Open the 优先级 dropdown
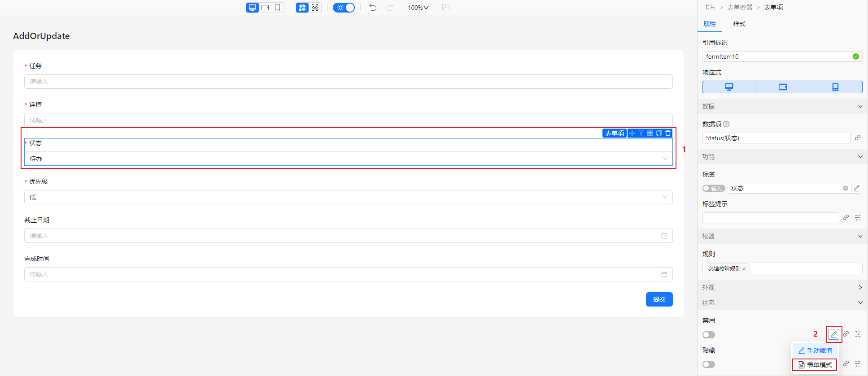This screenshot has width=868, height=376. tap(348, 197)
